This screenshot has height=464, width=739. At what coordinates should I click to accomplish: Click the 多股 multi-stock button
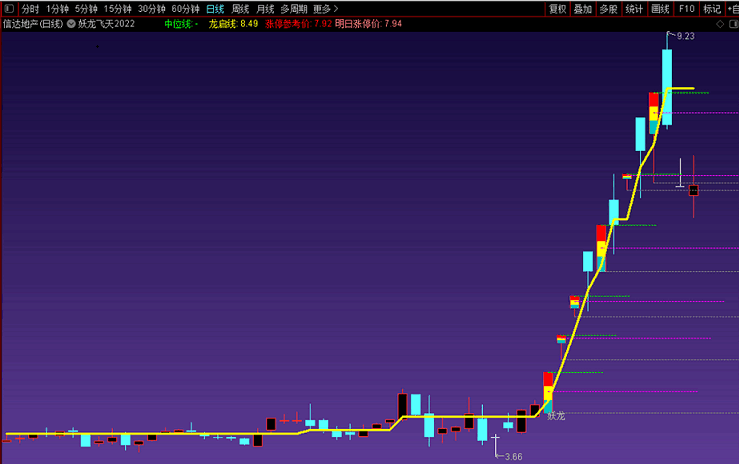tap(608, 9)
